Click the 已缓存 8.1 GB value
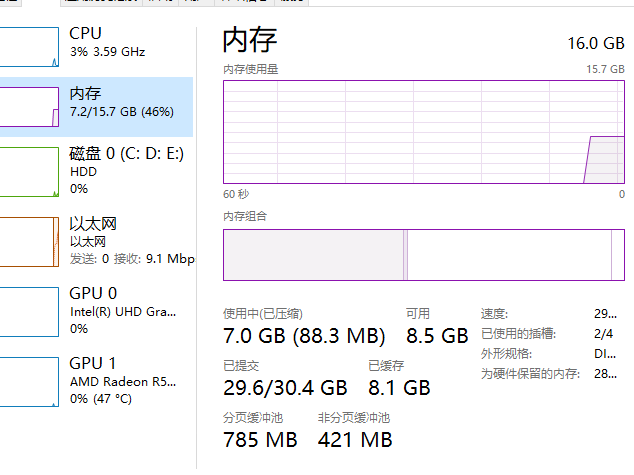 point(399,387)
